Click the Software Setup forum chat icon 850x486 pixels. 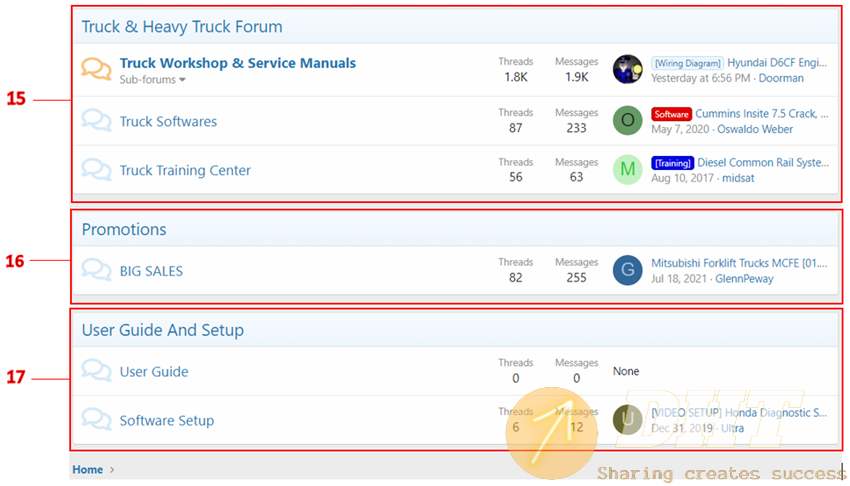(96, 420)
